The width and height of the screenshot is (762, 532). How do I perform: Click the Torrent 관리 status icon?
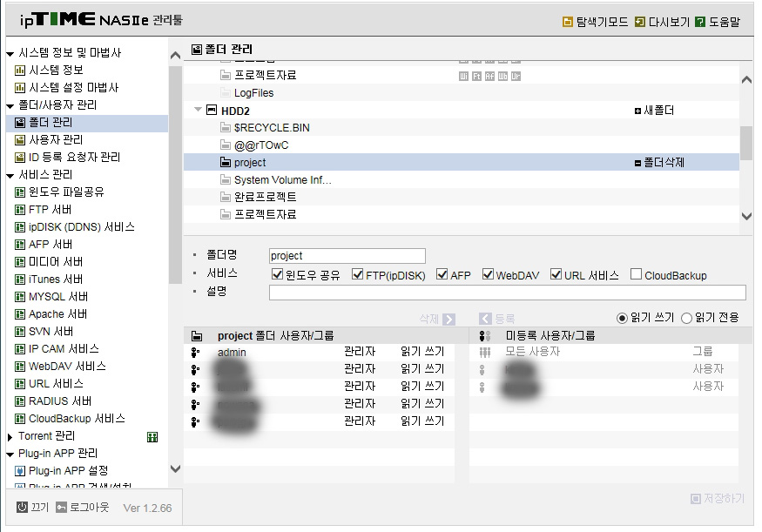tap(152, 437)
